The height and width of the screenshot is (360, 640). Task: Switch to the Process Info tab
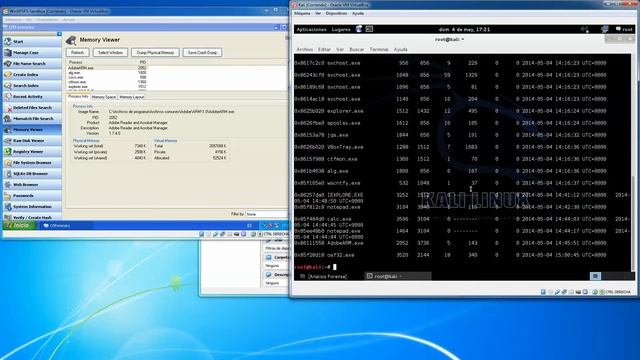(78, 97)
